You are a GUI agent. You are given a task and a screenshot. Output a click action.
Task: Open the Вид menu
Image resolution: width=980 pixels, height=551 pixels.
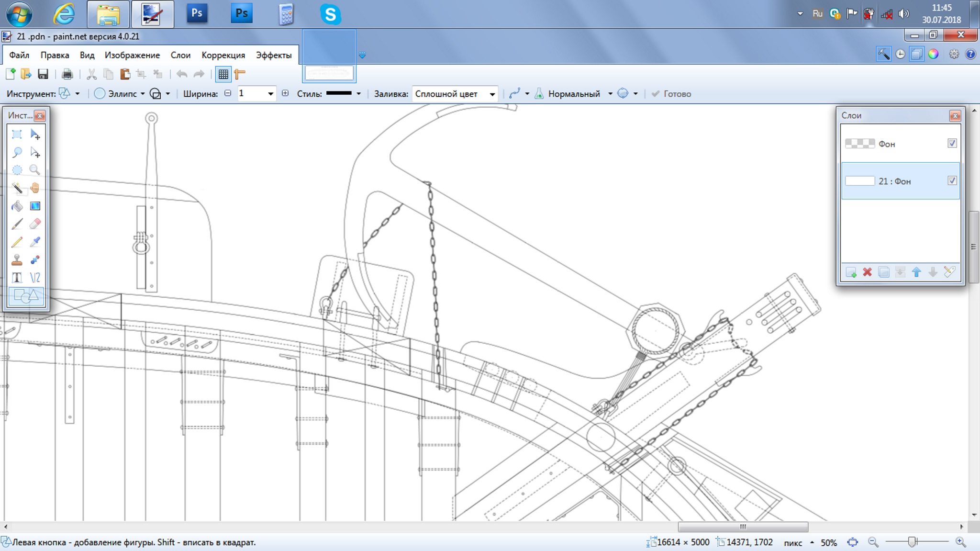(x=87, y=55)
